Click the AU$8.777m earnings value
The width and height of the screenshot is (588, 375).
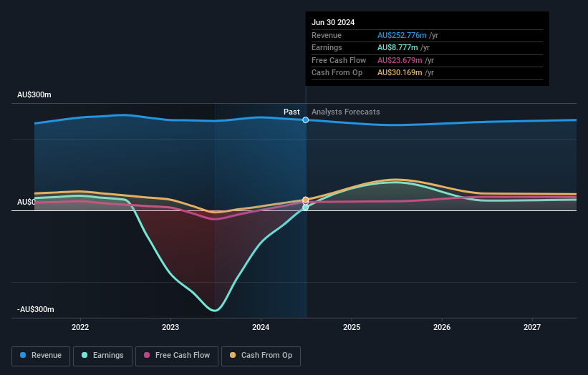pyautogui.click(x=397, y=47)
